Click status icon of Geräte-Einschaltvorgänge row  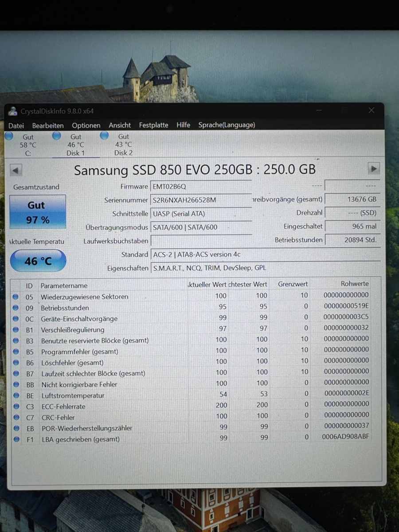(x=16, y=318)
